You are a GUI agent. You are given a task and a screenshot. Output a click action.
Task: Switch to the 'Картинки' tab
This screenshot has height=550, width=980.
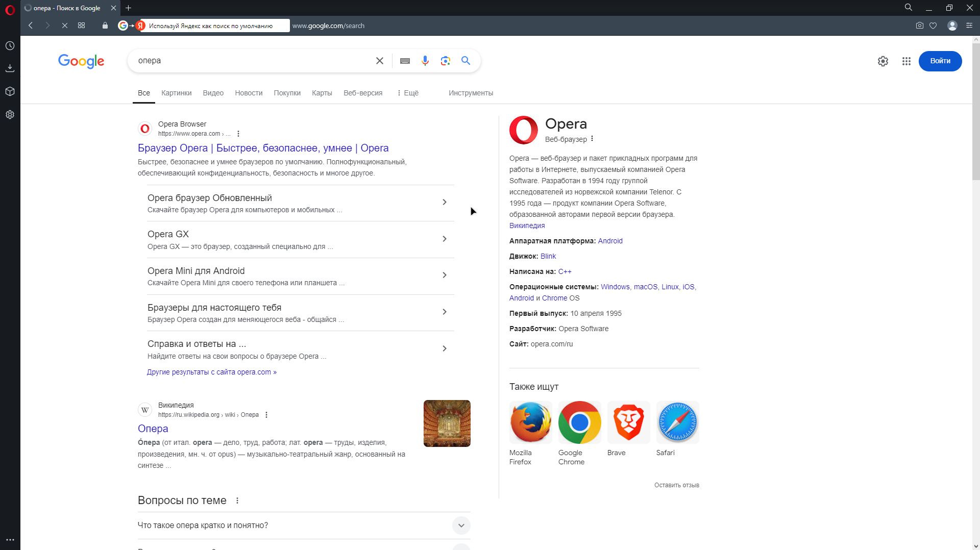click(x=177, y=93)
